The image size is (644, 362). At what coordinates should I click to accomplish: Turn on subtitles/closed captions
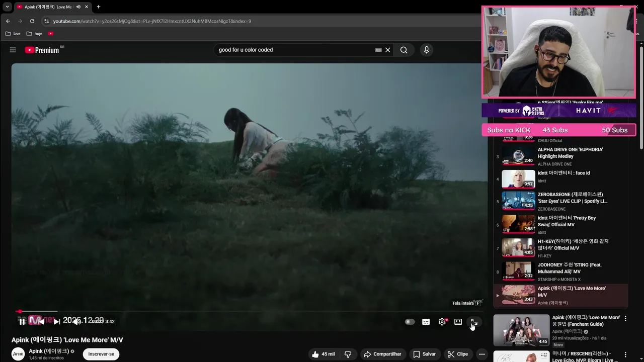(426, 322)
